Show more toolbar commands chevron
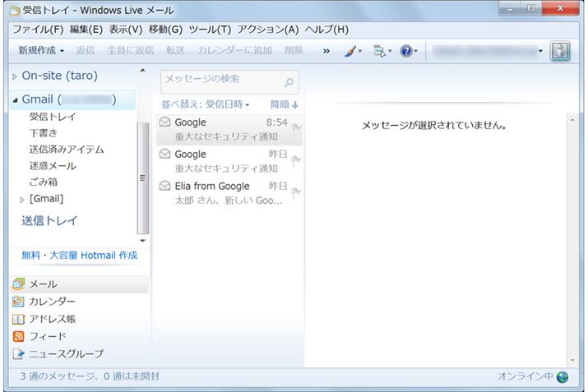The height and width of the screenshot is (392, 588). click(326, 51)
